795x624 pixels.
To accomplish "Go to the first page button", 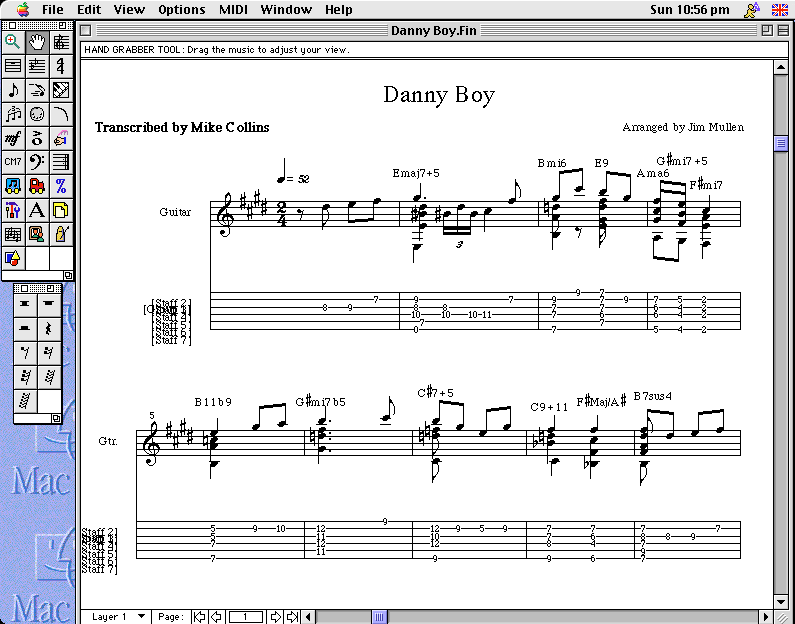I will point(200,617).
